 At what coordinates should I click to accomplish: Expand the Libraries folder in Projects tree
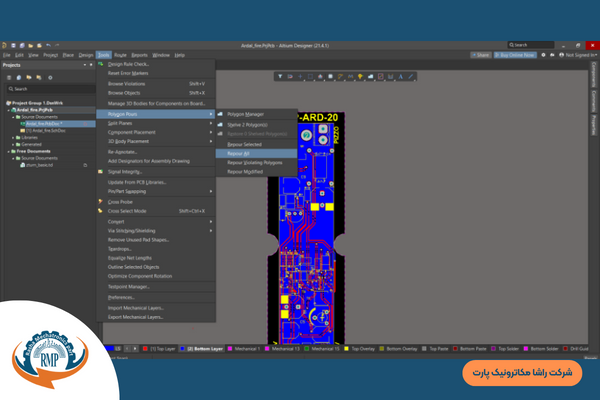[14, 137]
